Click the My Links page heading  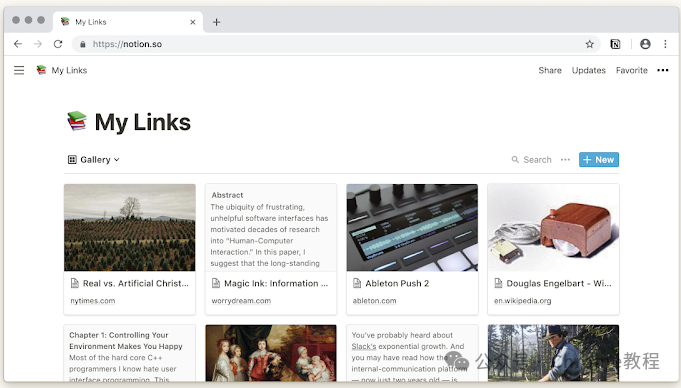point(142,122)
